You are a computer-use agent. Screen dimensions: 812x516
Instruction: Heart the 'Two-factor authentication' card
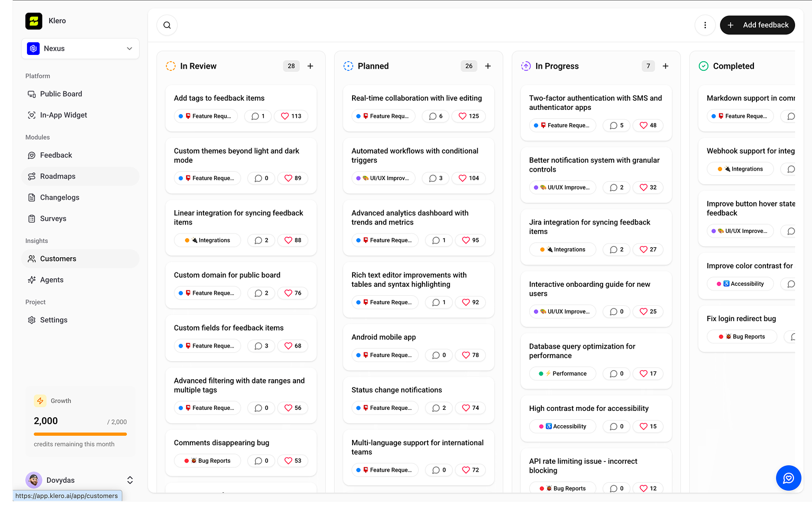click(648, 125)
